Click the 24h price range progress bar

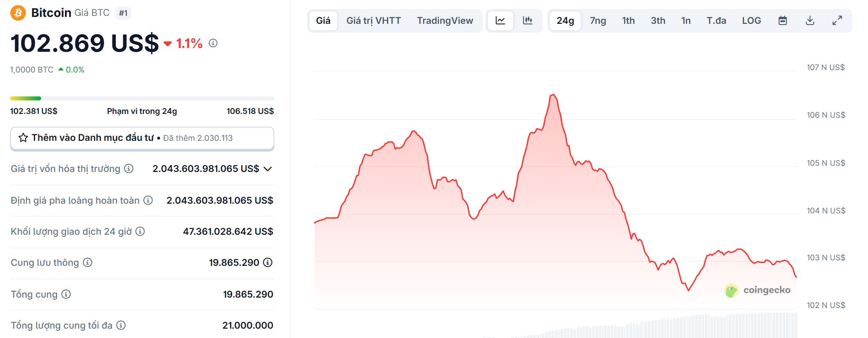pyautogui.click(x=142, y=98)
